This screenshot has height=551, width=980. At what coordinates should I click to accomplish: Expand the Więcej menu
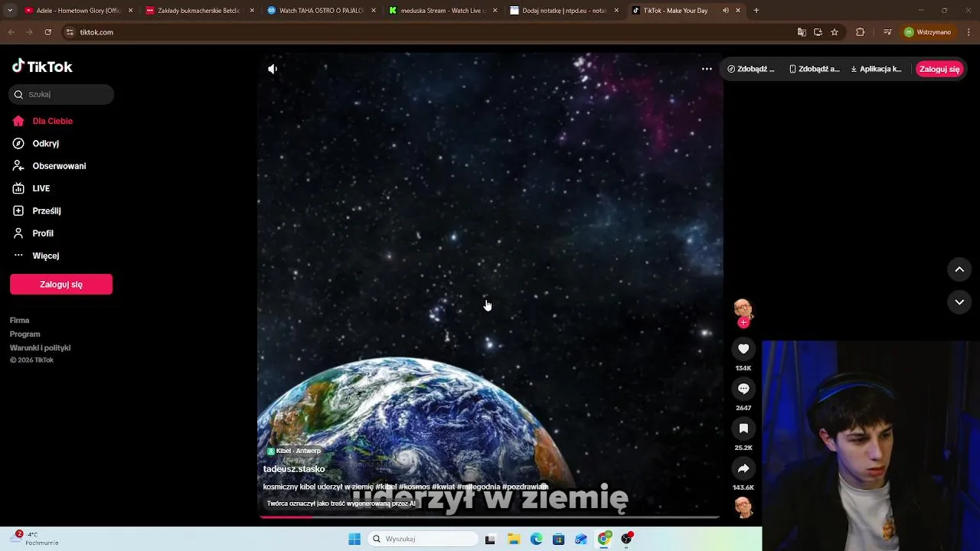[45, 256]
